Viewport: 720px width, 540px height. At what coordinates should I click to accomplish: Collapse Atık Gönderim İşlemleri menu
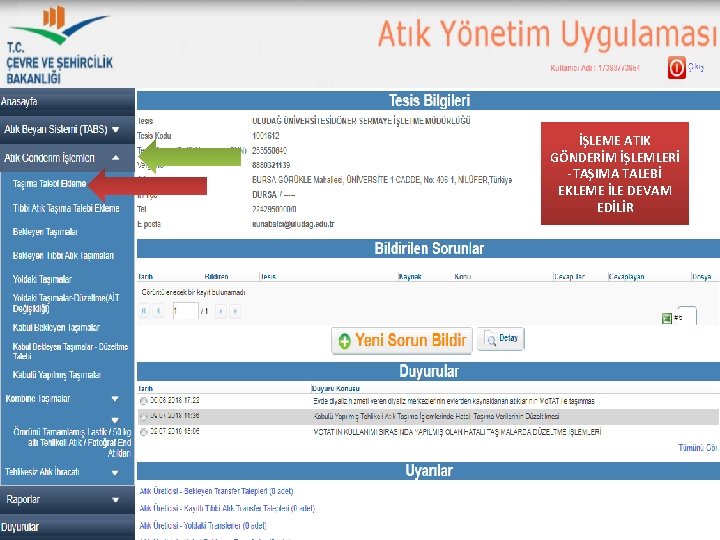(68, 158)
